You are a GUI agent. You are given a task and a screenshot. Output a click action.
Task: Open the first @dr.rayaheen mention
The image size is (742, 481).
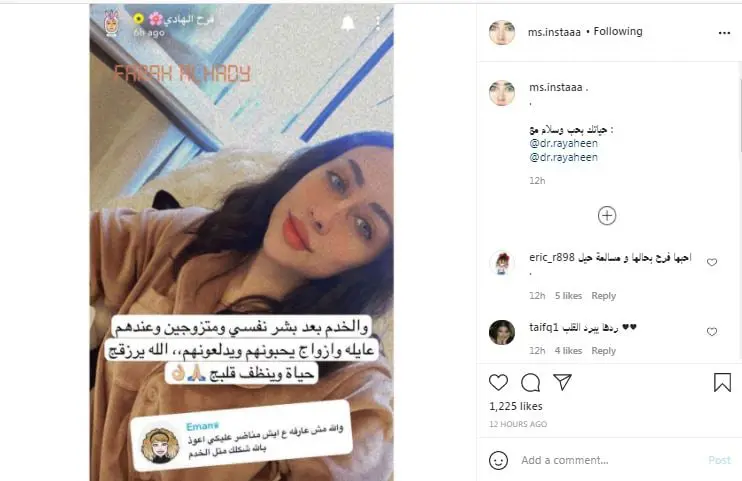click(x=564, y=143)
